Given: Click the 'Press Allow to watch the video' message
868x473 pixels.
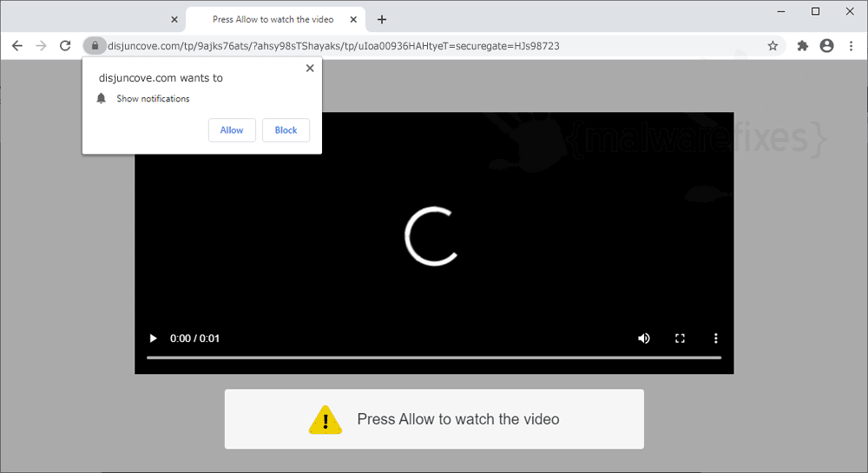Looking at the screenshot, I should [x=457, y=419].
